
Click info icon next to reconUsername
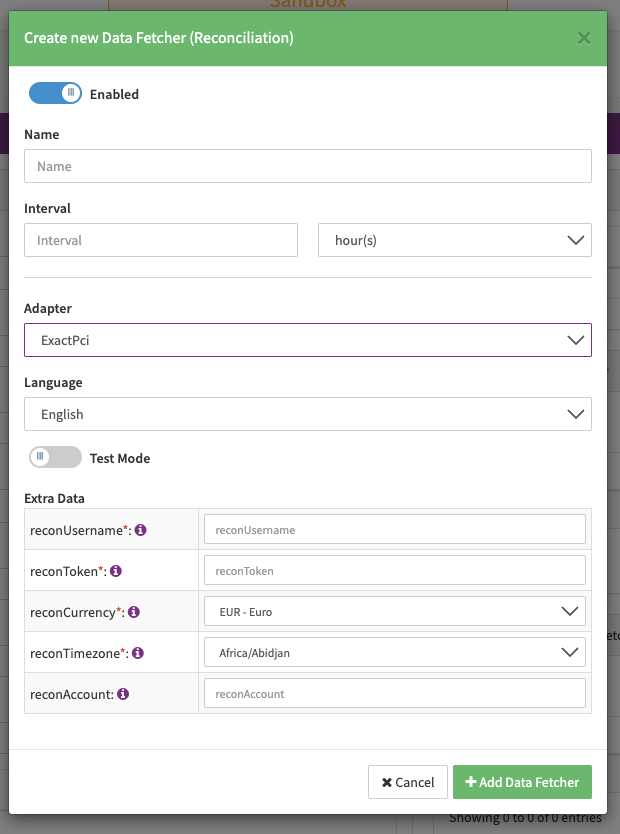pos(141,530)
